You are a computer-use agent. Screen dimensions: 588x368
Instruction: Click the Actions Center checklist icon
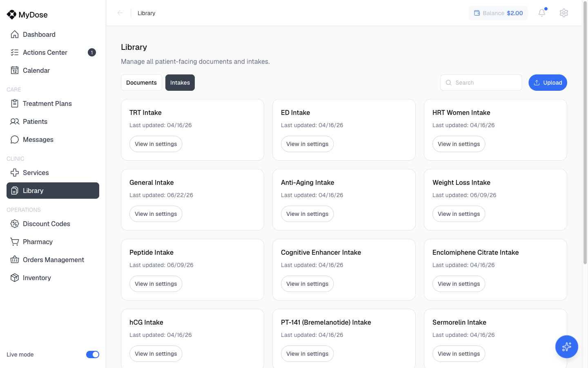(x=15, y=52)
